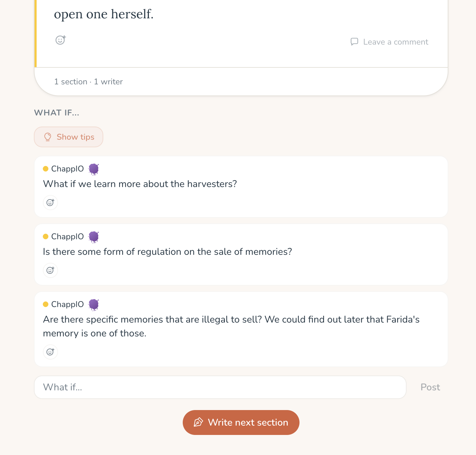Open ChapplO's profile on harvesters comment

click(x=67, y=169)
